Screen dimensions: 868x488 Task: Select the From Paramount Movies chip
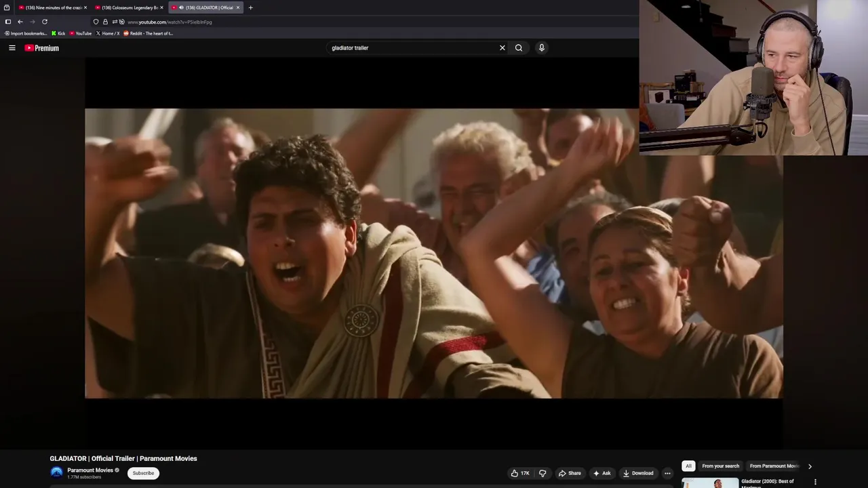tap(774, 466)
